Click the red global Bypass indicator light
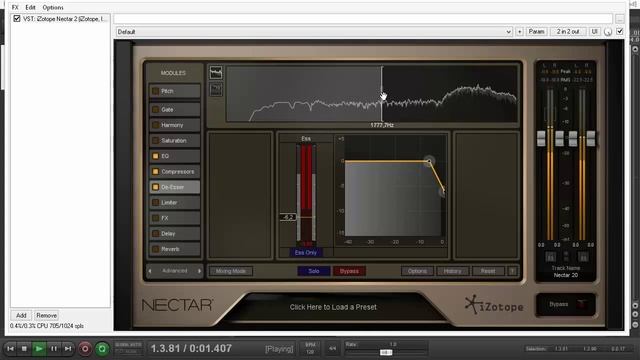The width and height of the screenshot is (640, 360). tap(582, 304)
